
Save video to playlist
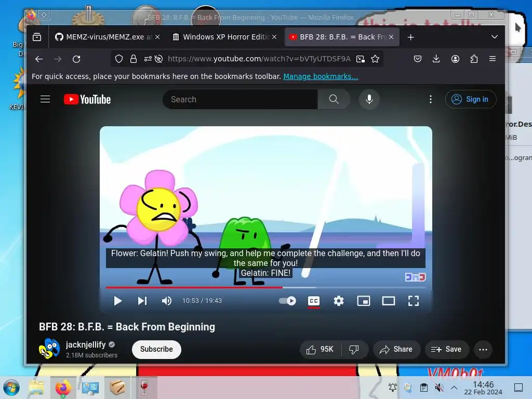pyautogui.click(x=447, y=350)
